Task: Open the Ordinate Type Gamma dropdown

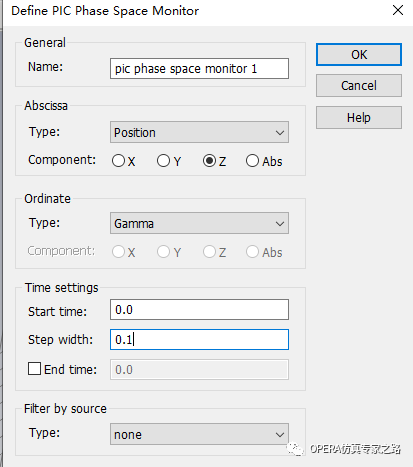Action: [x=199, y=223]
